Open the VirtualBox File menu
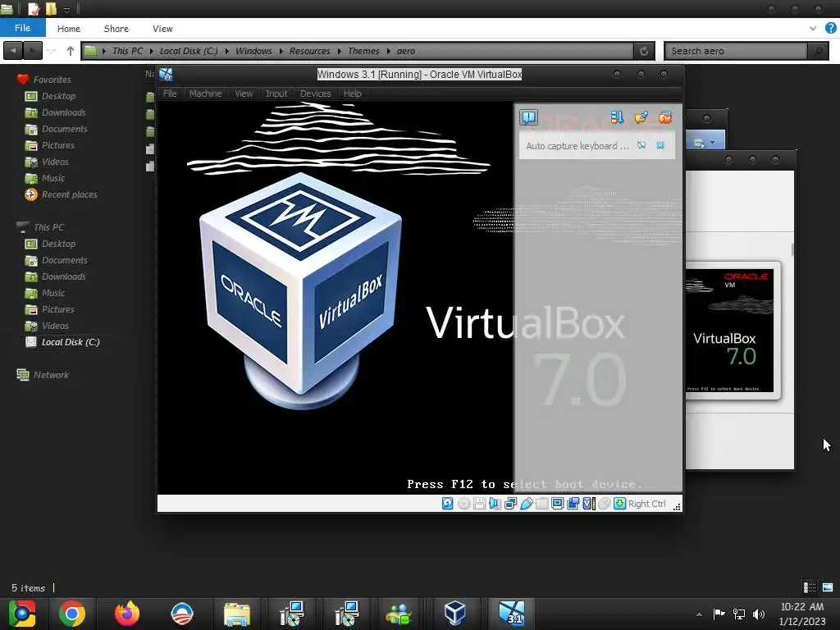The width and height of the screenshot is (840, 630). pyautogui.click(x=170, y=94)
